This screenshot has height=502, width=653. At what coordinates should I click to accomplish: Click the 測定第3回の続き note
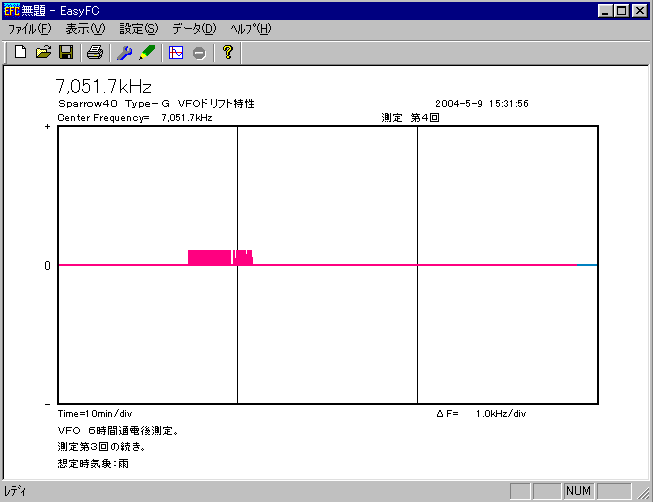[102, 447]
